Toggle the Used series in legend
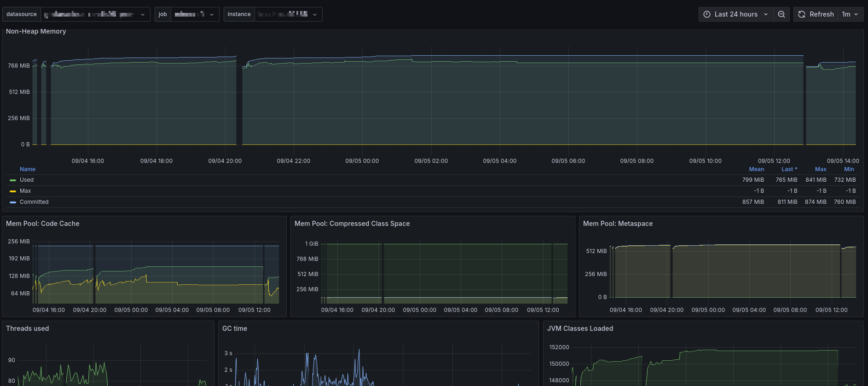This screenshot has width=868, height=386. [27, 180]
